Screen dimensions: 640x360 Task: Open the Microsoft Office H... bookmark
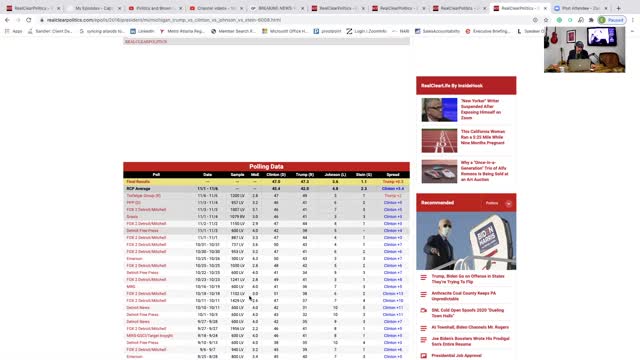[285, 31]
